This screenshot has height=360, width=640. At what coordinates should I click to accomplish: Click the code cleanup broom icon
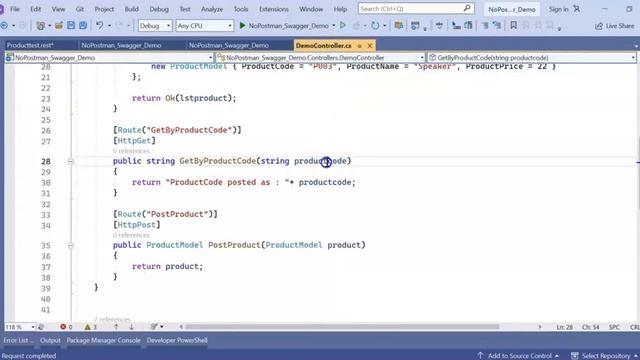click(x=154, y=327)
